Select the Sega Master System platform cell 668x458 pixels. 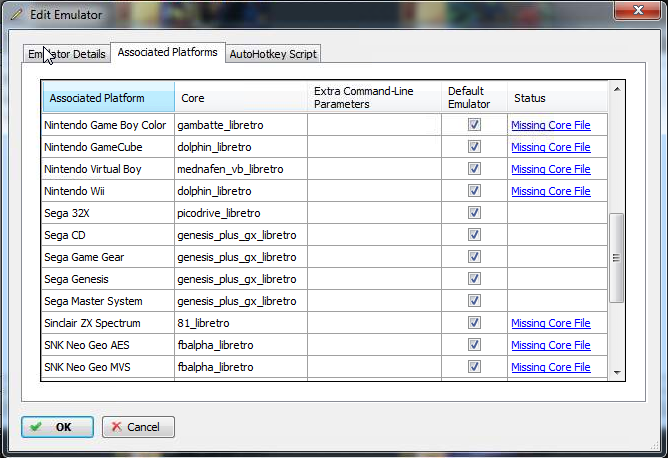[x=108, y=301]
